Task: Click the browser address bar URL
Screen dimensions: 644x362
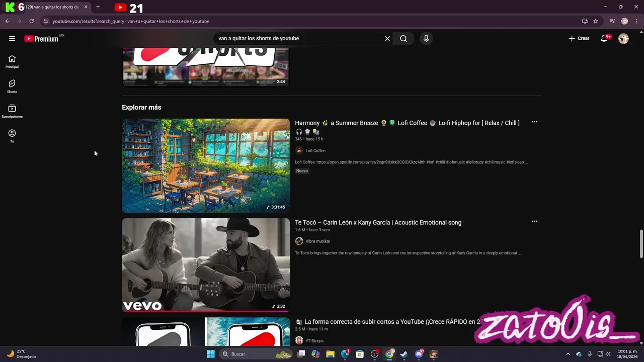Action: click(x=131, y=21)
